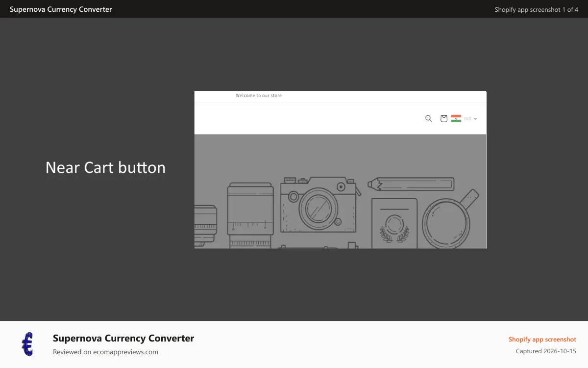Click the 'Supernova Currency Converter' heading beside logo
The image size is (588, 368).
pyautogui.click(x=123, y=338)
